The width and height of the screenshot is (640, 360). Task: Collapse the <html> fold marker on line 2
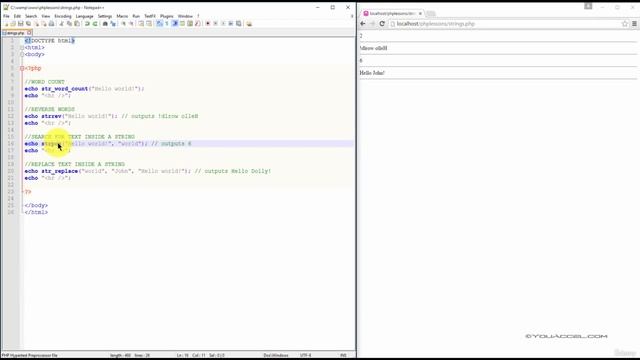22,47
